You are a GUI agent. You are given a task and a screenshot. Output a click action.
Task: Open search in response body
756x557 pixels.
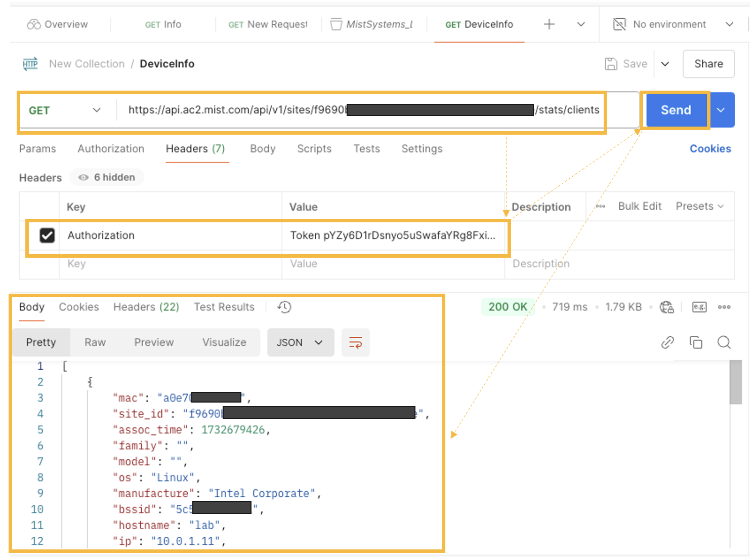click(724, 343)
